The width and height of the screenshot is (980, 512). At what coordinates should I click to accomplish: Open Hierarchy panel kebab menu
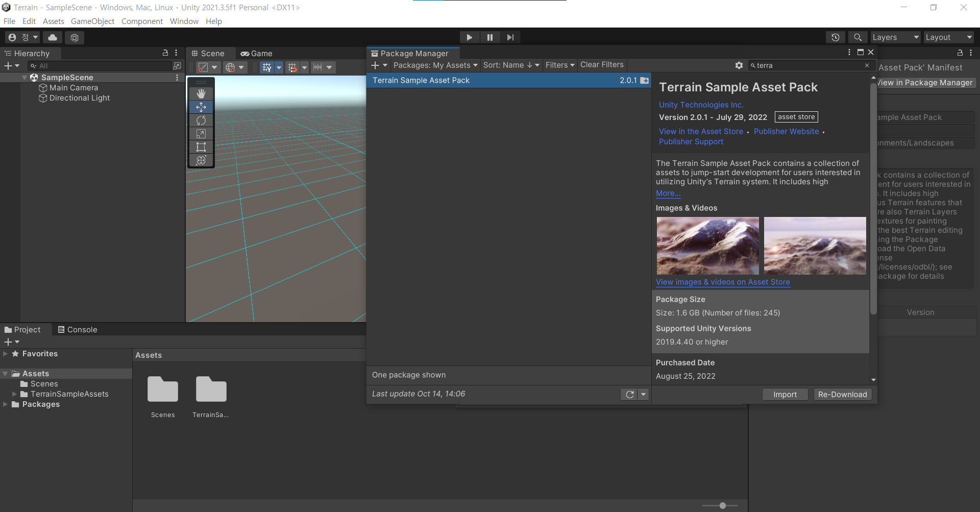click(x=176, y=53)
